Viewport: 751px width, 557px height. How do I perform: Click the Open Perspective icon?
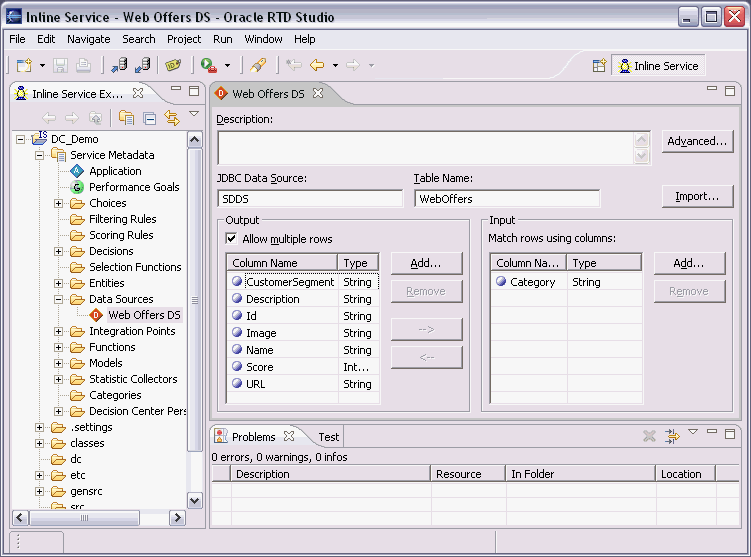tap(599, 66)
